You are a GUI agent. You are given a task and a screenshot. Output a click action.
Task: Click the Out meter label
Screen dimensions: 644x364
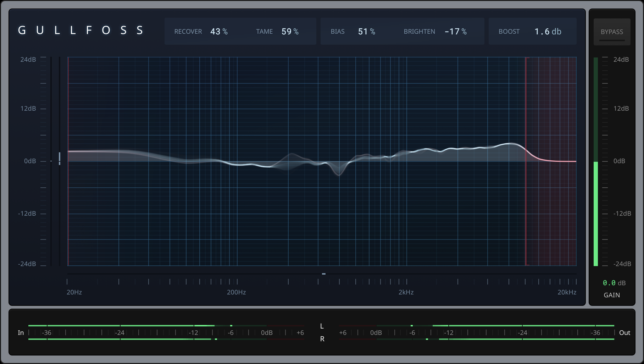pyautogui.click(x=624, y=333)
